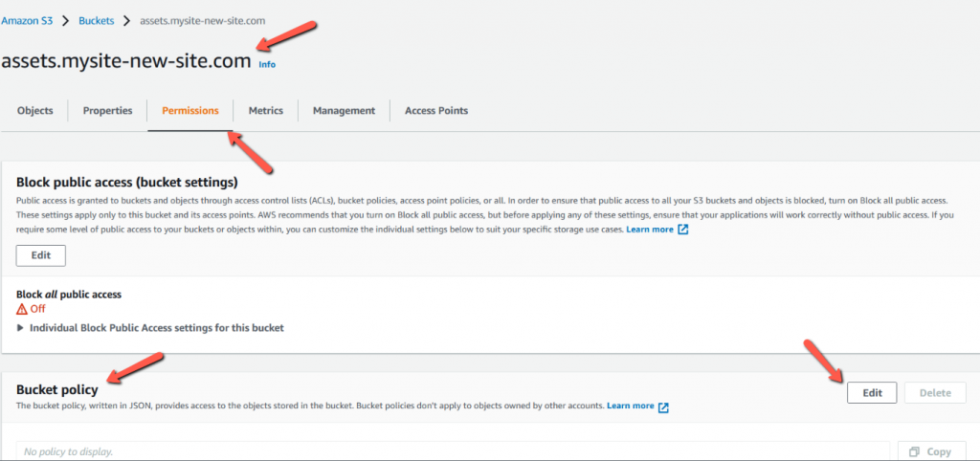Switch to the Access Points tab
980x461 pixels.
point(436,111)
